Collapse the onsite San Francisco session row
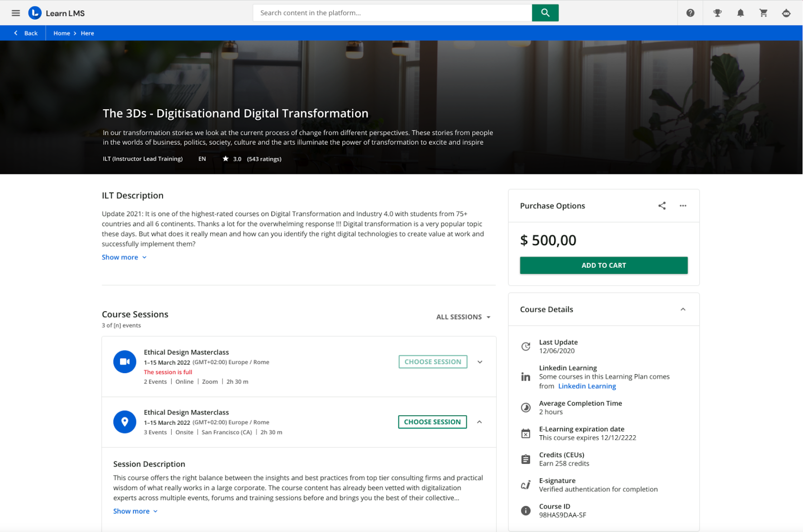This screenshot has width=803, height=532. point(479,422)
